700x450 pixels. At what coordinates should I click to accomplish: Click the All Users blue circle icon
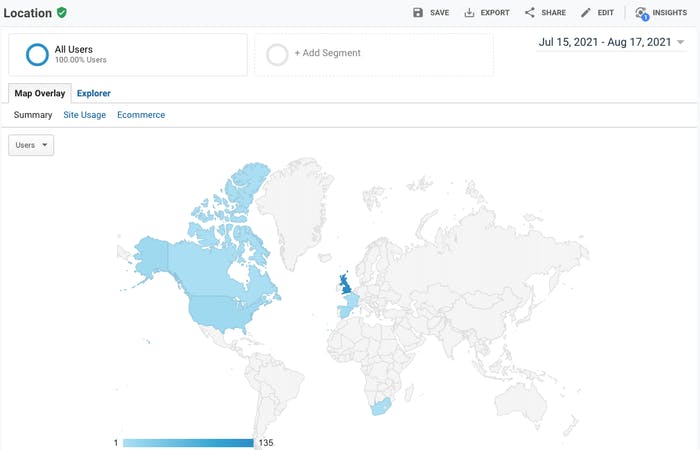coord(37,54)
